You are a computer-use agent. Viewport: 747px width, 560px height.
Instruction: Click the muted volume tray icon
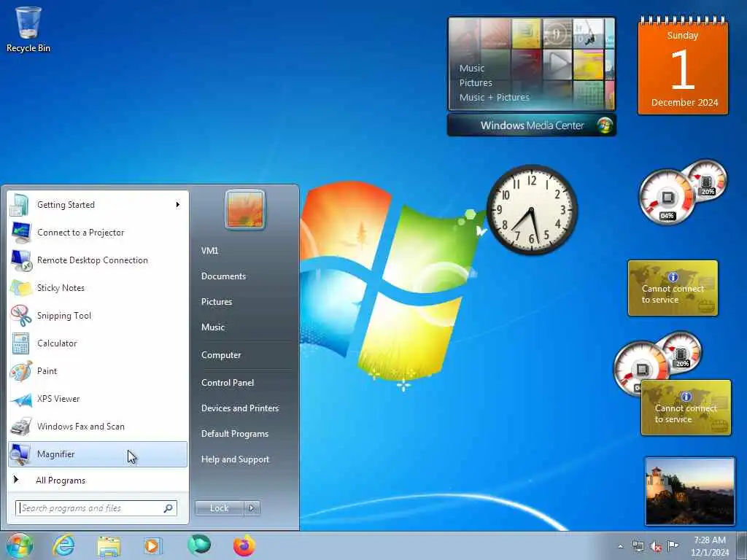pos(656,547)
